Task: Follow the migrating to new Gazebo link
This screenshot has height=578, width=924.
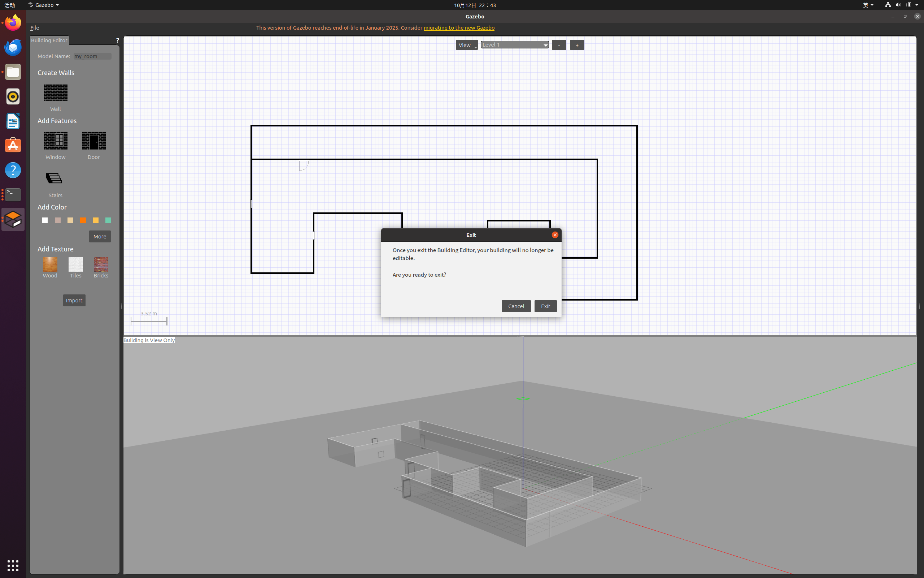Action: (459, 28)
